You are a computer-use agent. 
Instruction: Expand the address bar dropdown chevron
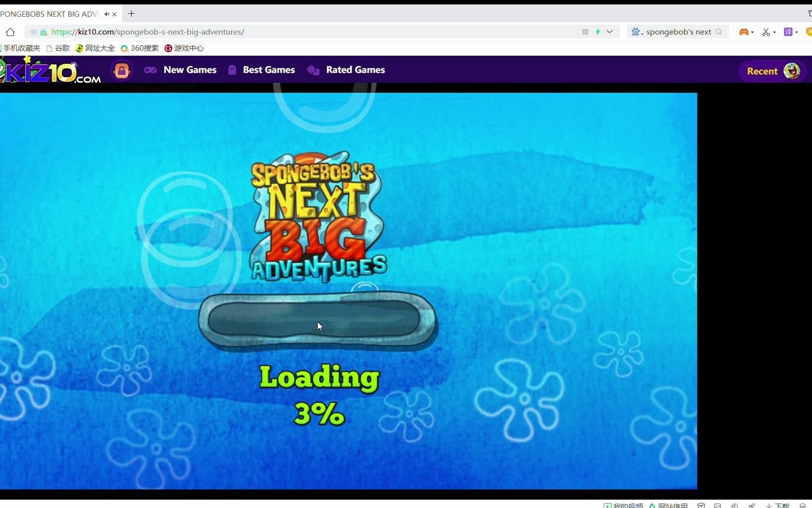[x=610, y=32]
